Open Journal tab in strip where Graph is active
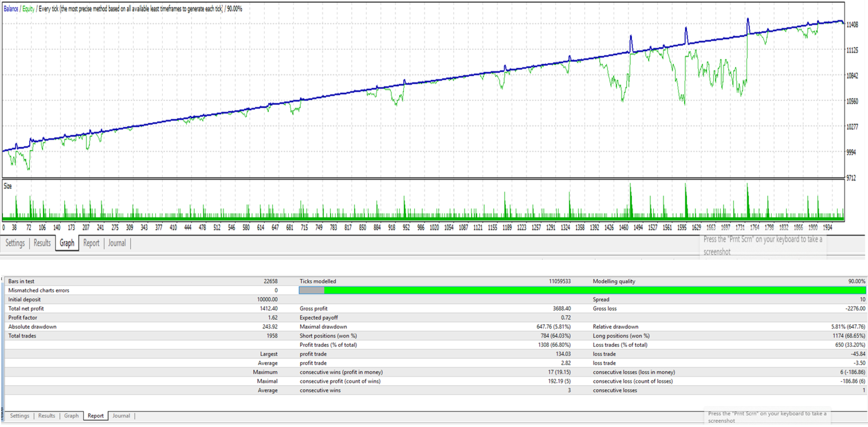868x427 pixels. 117,243
